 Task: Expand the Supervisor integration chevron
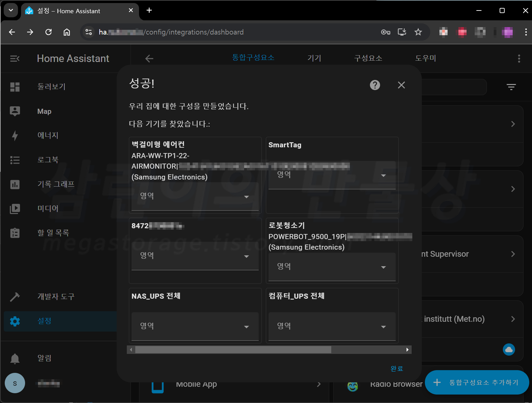(x=513, y=254)
